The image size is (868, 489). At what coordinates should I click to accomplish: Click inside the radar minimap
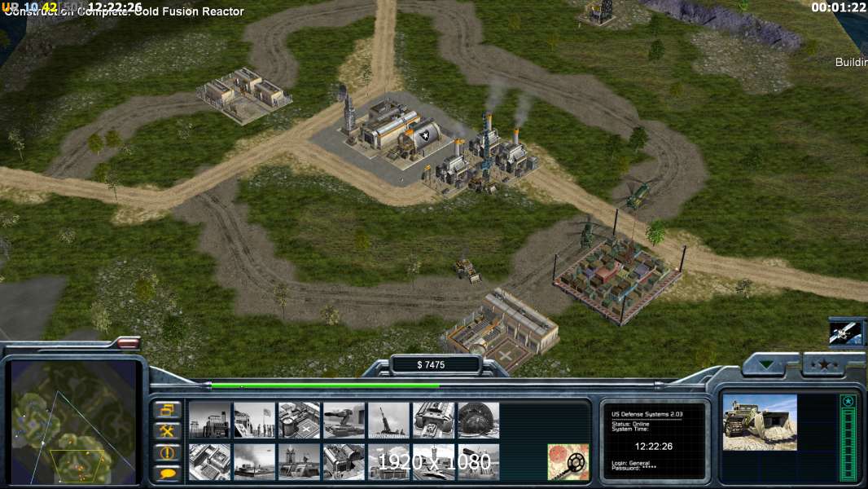73,422
